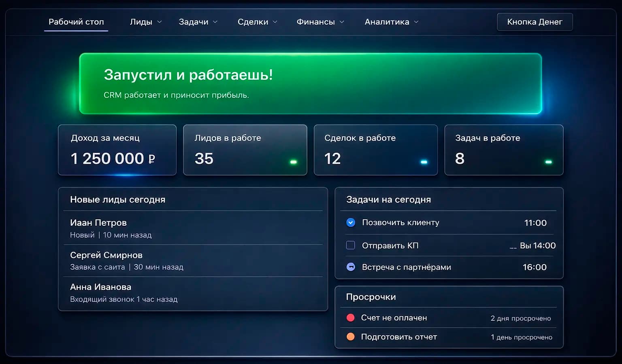
Task: Check the Отправить КП checkbox
Action: tap(351, 245)
